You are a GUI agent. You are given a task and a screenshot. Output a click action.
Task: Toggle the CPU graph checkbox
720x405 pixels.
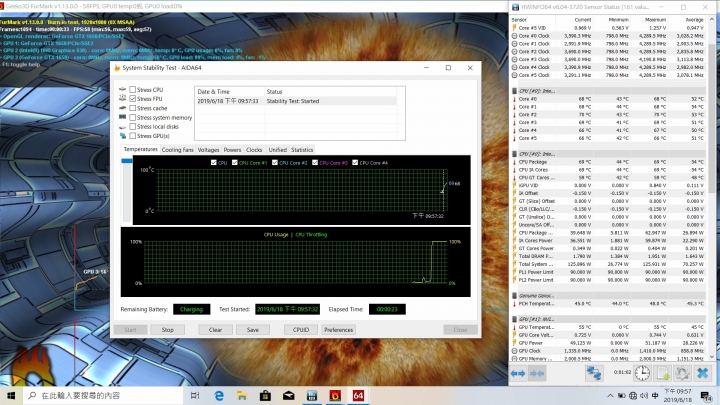coord(214,163)
